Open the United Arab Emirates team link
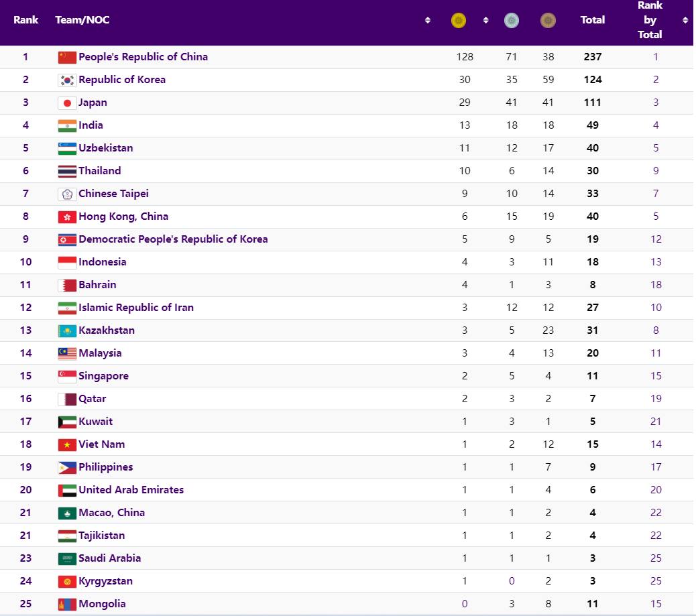This screenshot has height=616, width=696. tap(131, 489)
